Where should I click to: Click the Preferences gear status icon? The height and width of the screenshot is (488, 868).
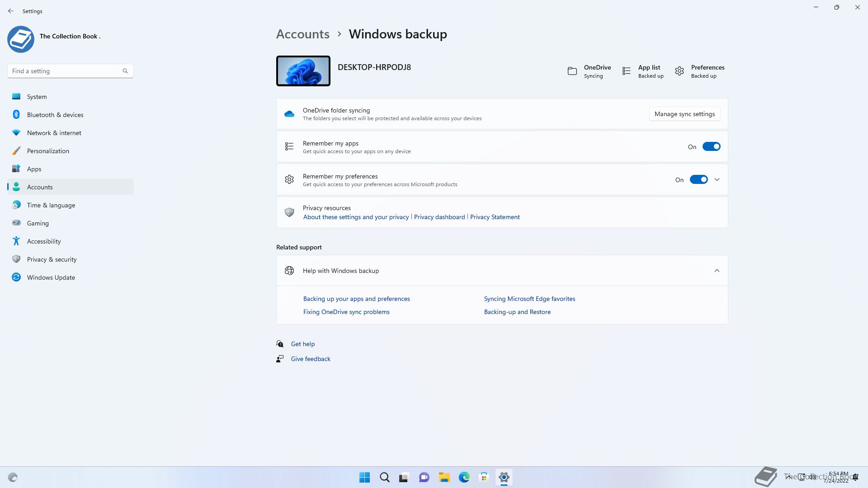click(679, 71)
